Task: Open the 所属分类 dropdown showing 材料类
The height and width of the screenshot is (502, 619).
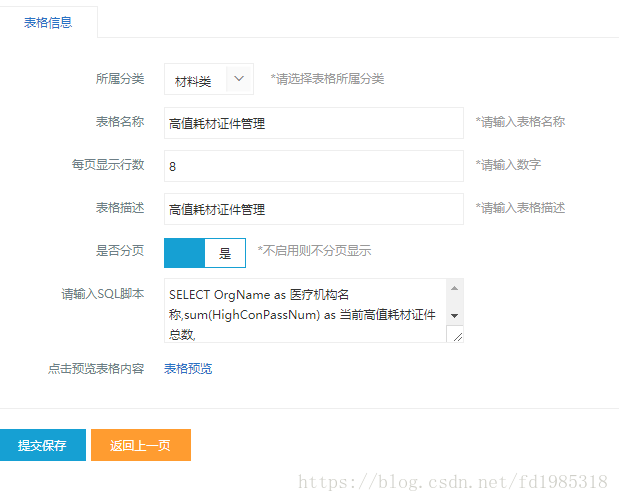Action: click(209, 79)
